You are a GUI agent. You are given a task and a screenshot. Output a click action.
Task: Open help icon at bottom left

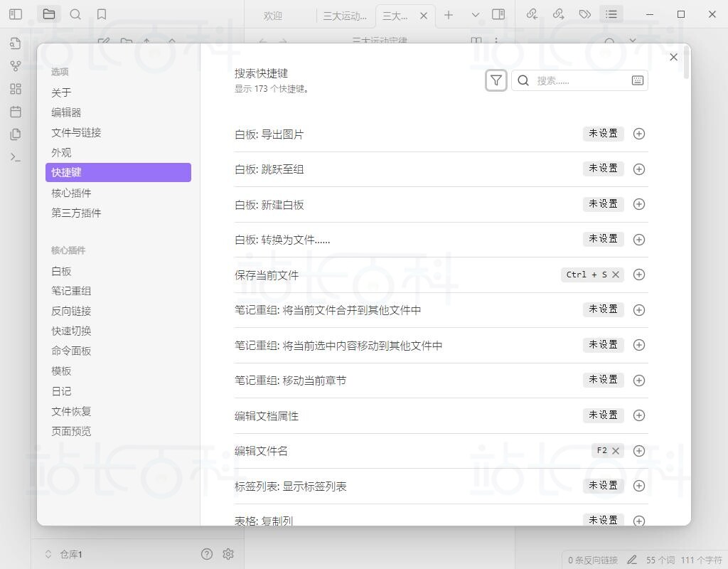pyautogui.click(x=207, y=554)
